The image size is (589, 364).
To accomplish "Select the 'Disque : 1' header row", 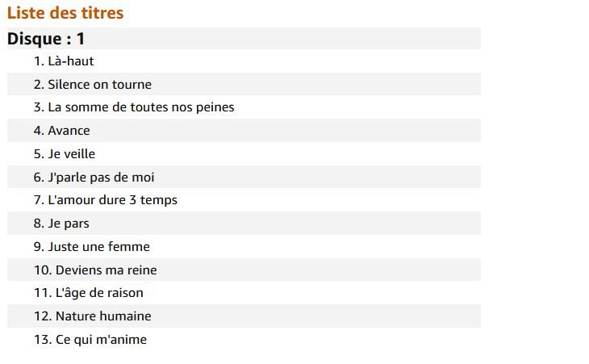I will [x=47, y=38].
